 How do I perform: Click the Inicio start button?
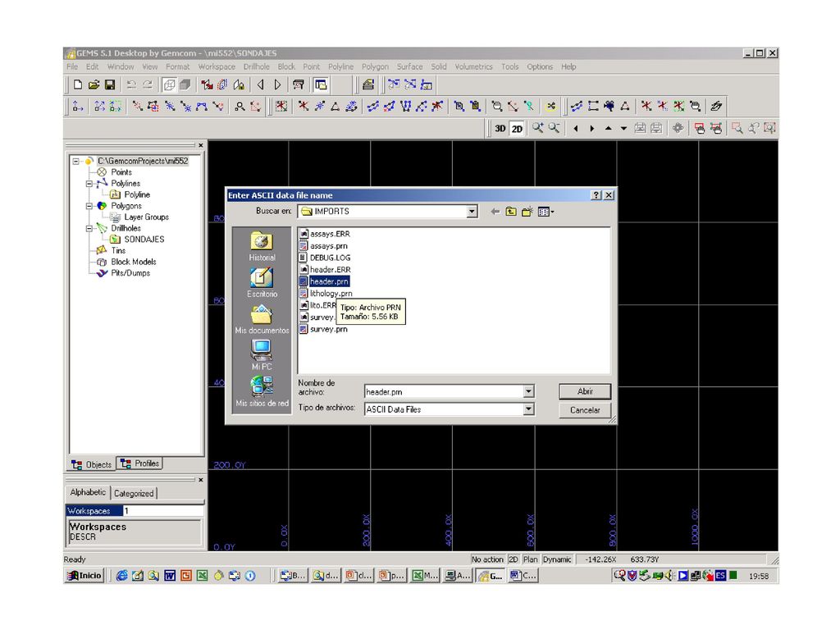point(84,576)
